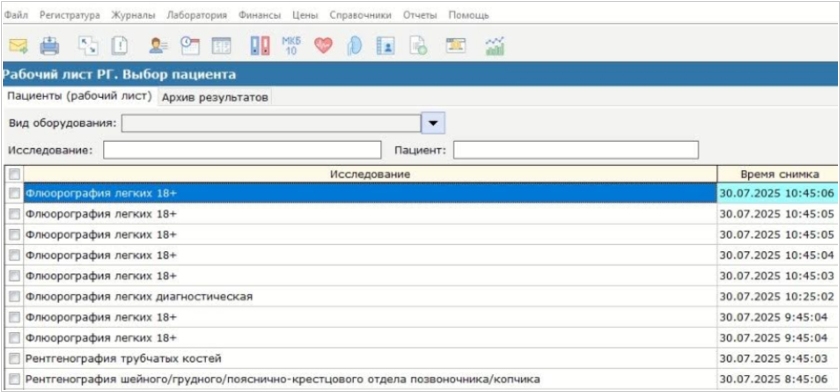Image resolution: width=840 pixels, height=392 pixels.
Task: Sort by the Время снимка column header
Action: point(779,174)
